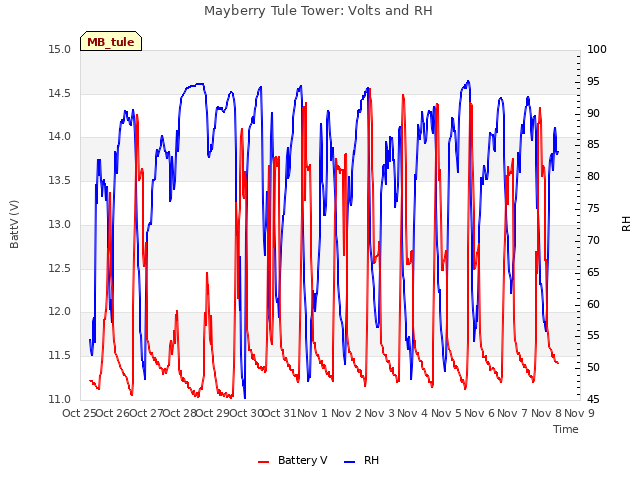Select the RH legend entry text

371,460
